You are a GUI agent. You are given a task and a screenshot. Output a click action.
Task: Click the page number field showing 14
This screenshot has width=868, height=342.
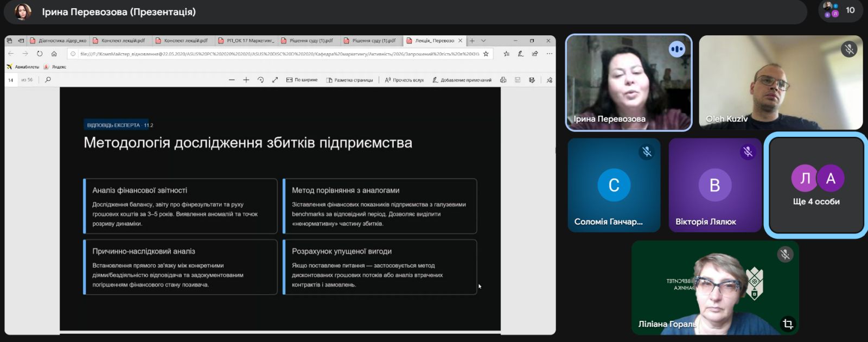(x=11, y=80)
